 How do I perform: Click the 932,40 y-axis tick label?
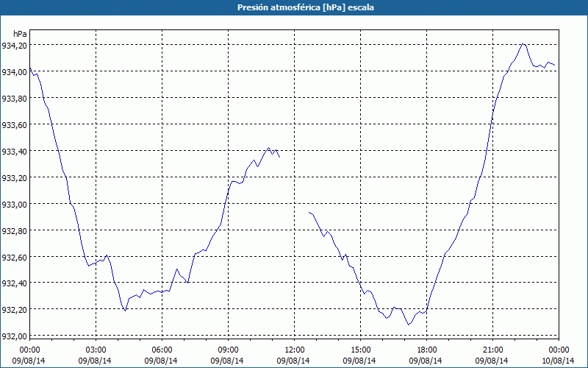(x=15, y=283)
